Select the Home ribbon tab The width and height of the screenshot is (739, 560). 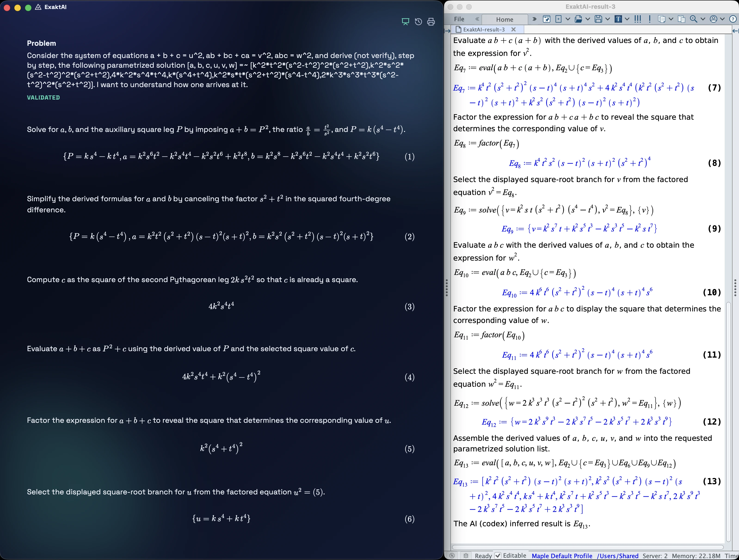point(505,19)
